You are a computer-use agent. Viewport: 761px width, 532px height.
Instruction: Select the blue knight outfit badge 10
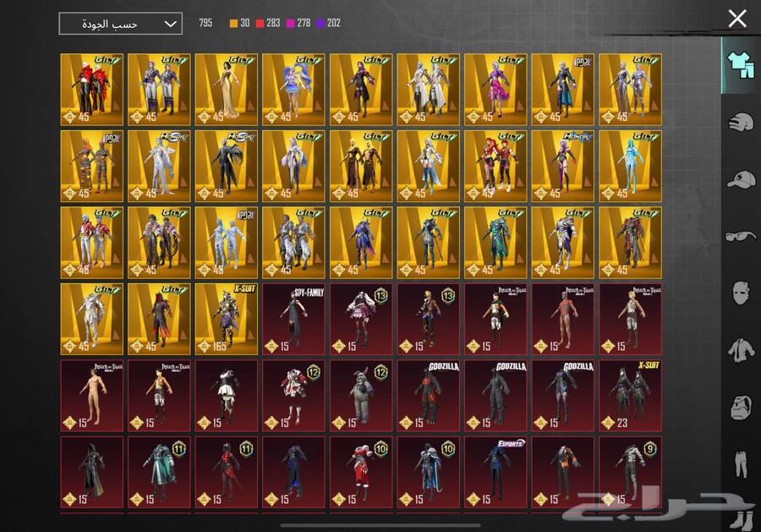pyautogui.click(x=429, y=472)
